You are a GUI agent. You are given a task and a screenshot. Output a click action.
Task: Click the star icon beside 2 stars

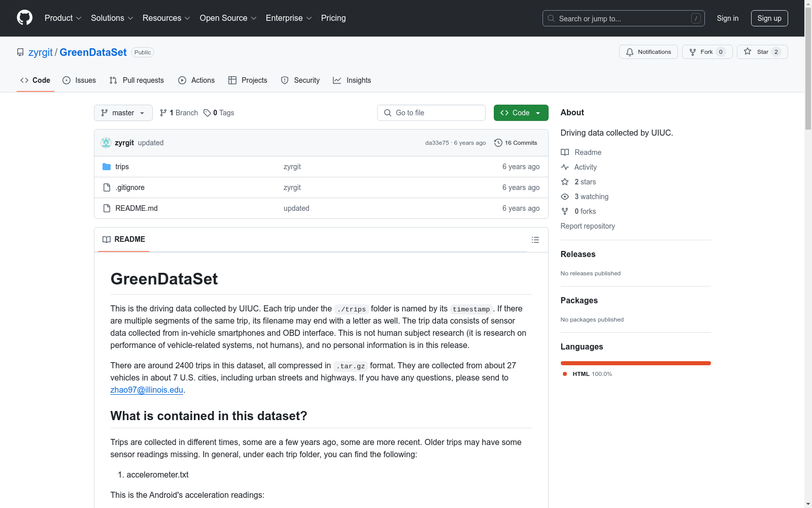point(565,182)
